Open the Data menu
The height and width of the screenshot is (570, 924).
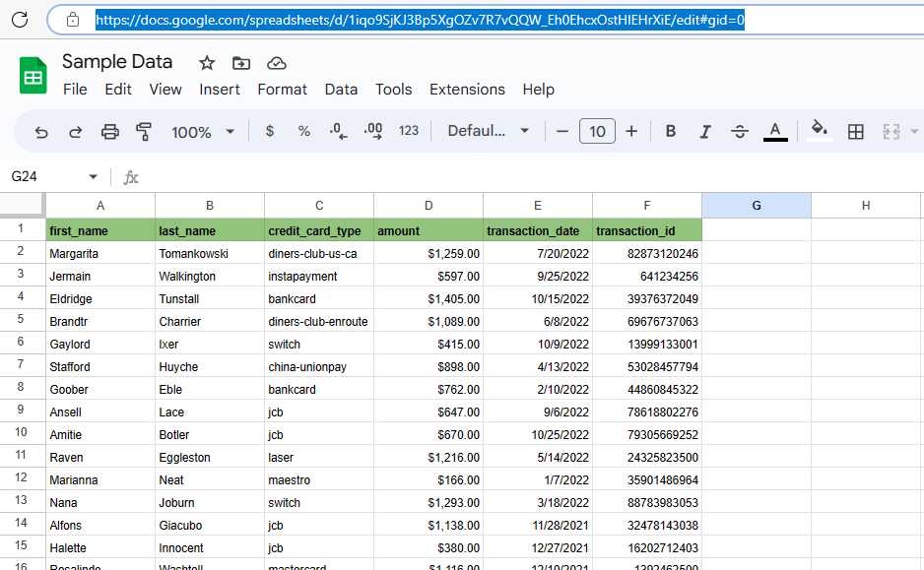pos(341,90)
